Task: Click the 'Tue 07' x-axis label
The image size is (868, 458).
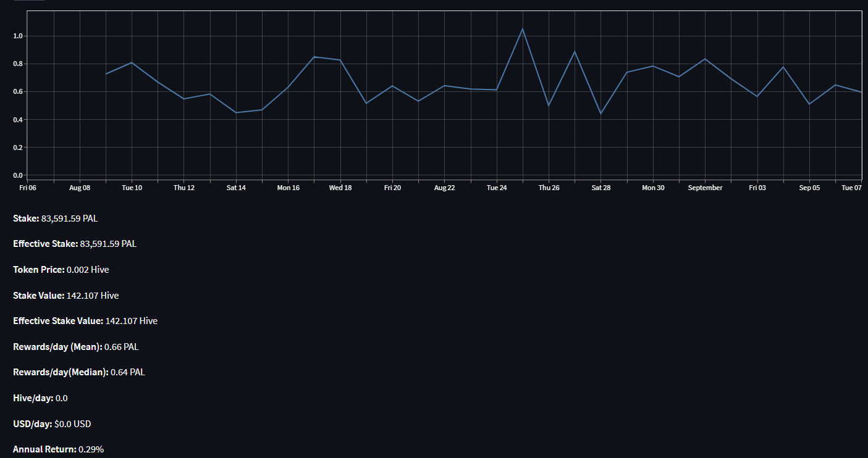Action: tap(851, 188)
